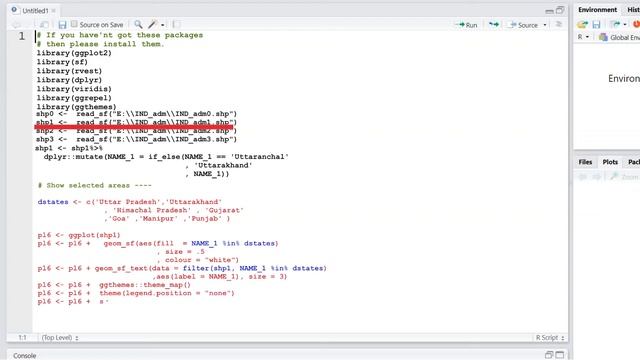This screenshot has width=640, height=360.
Task: Go back to previous source location arrow
Action: point(16,25)
